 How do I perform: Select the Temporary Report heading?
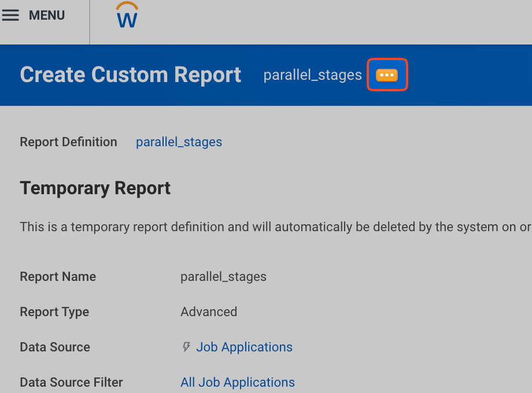pos(95,188)
